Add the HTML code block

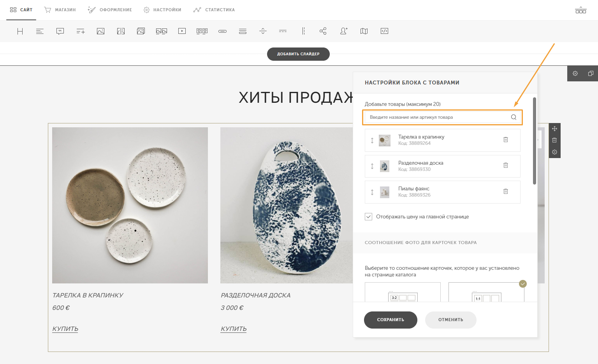pyautogui.click(x=384, y=31)
